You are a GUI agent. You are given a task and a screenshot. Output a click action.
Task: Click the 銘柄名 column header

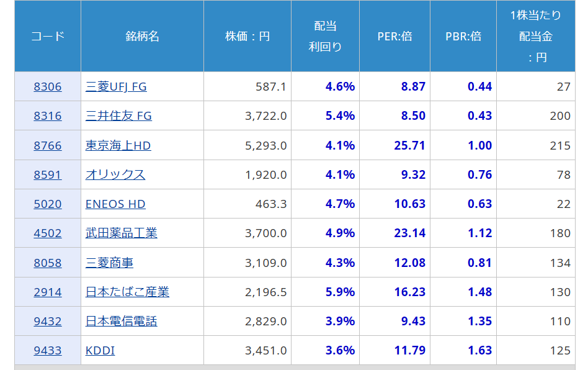pos(142,36)
